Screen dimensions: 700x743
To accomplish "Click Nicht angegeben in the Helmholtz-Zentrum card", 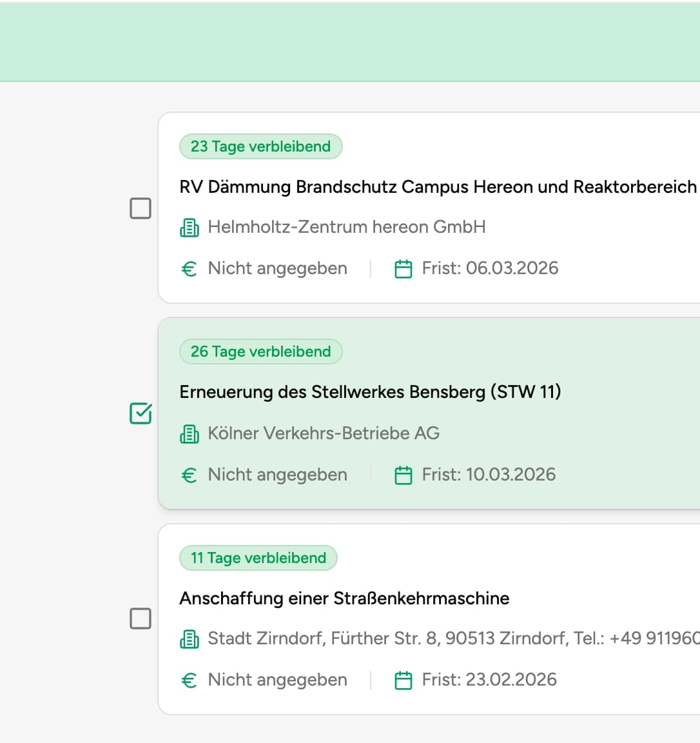I will 278,269.
